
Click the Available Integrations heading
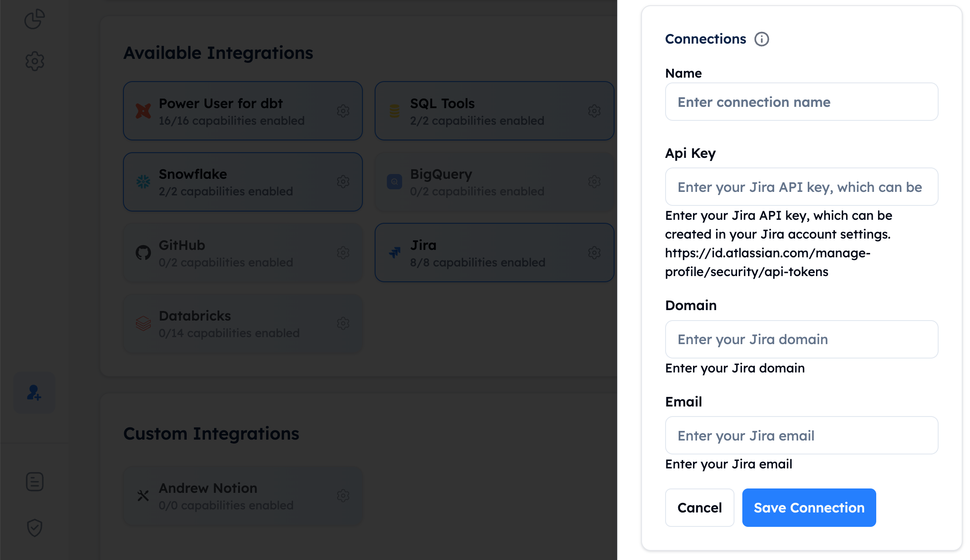[x=218, y=53]
